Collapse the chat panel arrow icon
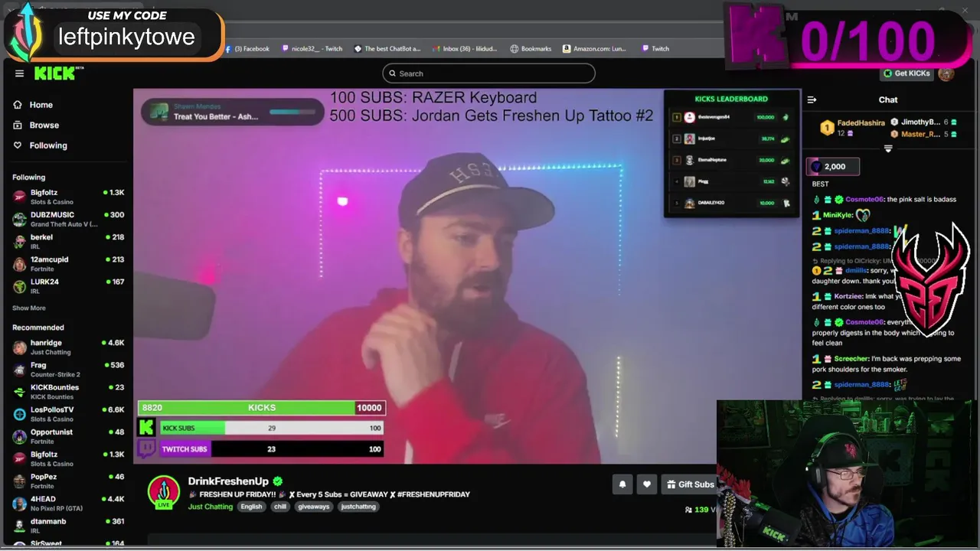 (x=812, y=99)
